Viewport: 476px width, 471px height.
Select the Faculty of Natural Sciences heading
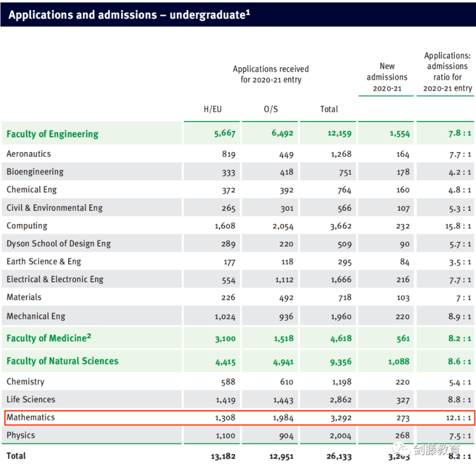pyautogui.click(x=62, y=361)
